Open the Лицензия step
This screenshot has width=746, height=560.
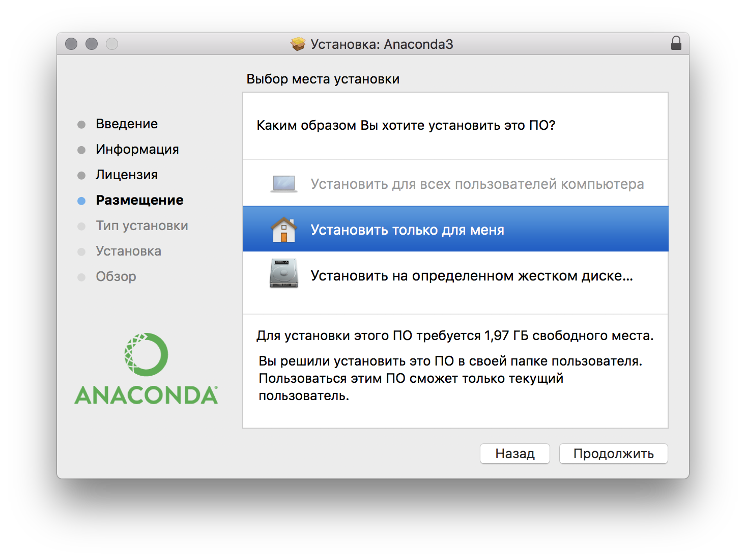tap(127, 175)
